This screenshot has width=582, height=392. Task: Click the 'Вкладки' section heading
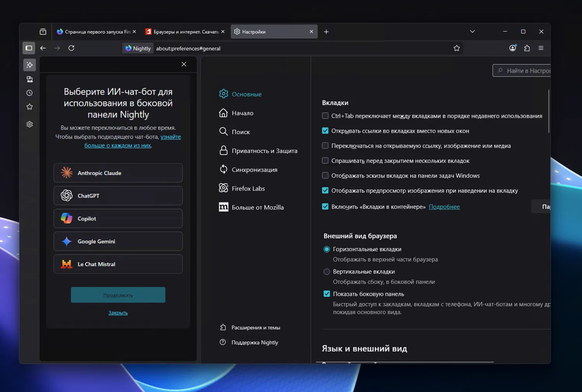(x=335, y=103)
